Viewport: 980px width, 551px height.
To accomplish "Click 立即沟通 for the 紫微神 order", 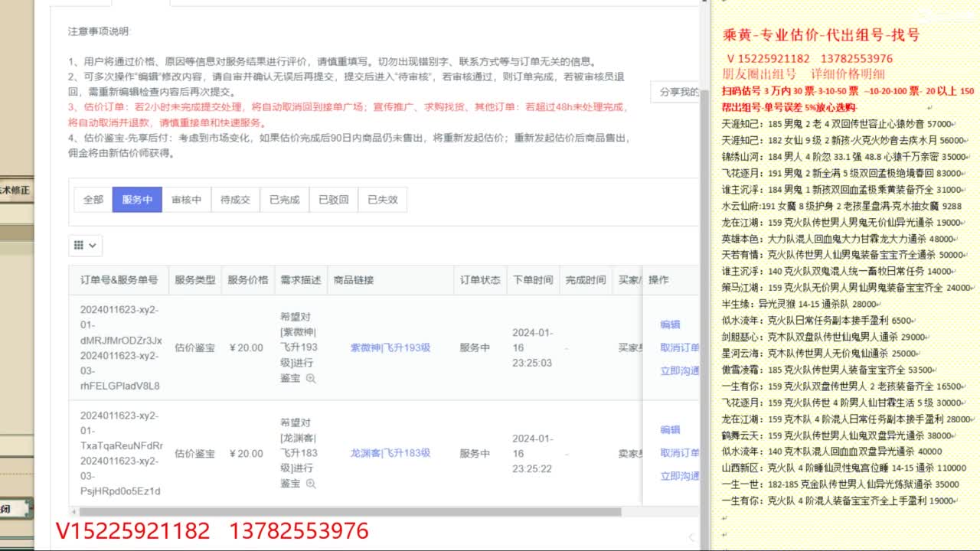I will [x=679, y=370].
